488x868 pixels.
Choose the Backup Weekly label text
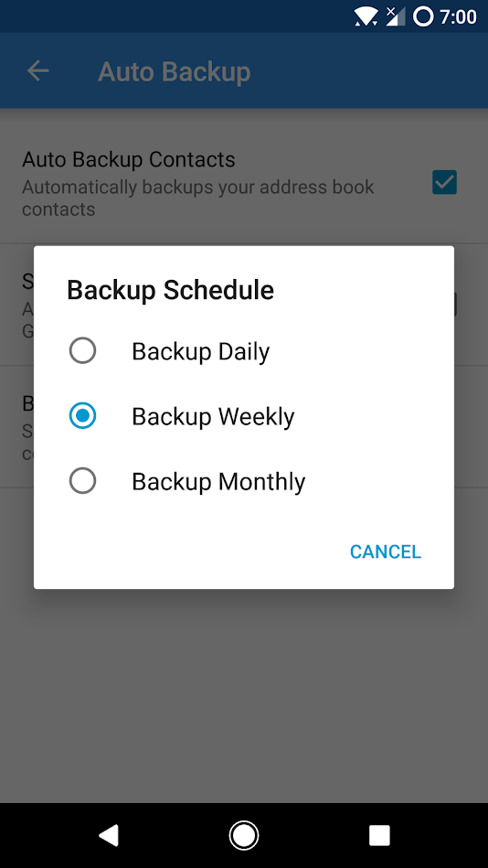213,417
